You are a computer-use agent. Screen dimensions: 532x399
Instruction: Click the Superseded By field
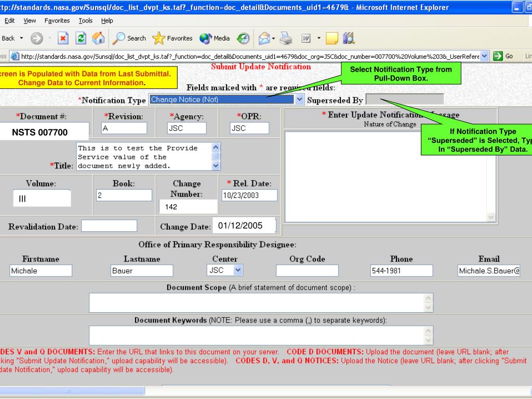[x=404, y=99]
